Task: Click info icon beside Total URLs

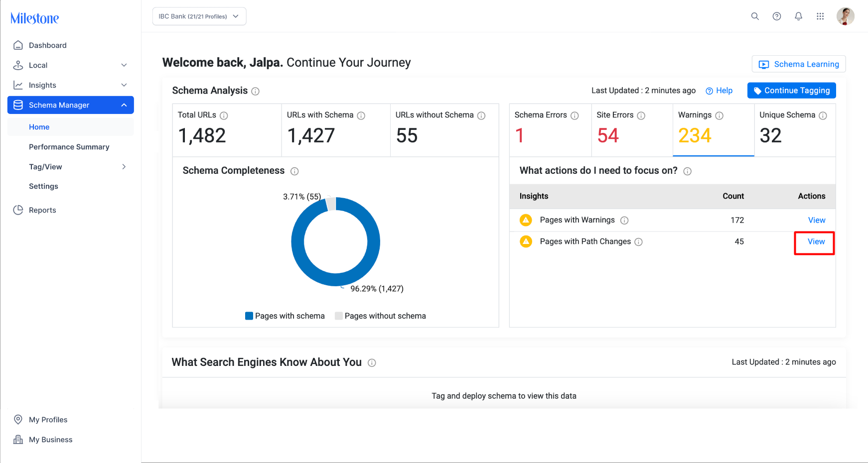Action: pos(224,116)
